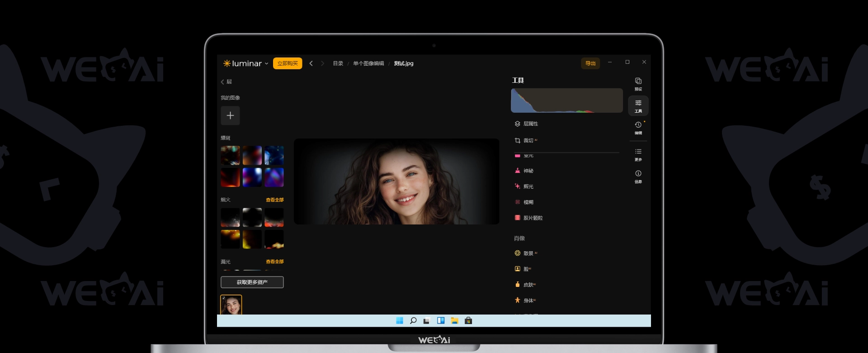The image size is (868, 353).
Task: Select the 测试.jpg breadcrumb file name
Action: [404, 63]
